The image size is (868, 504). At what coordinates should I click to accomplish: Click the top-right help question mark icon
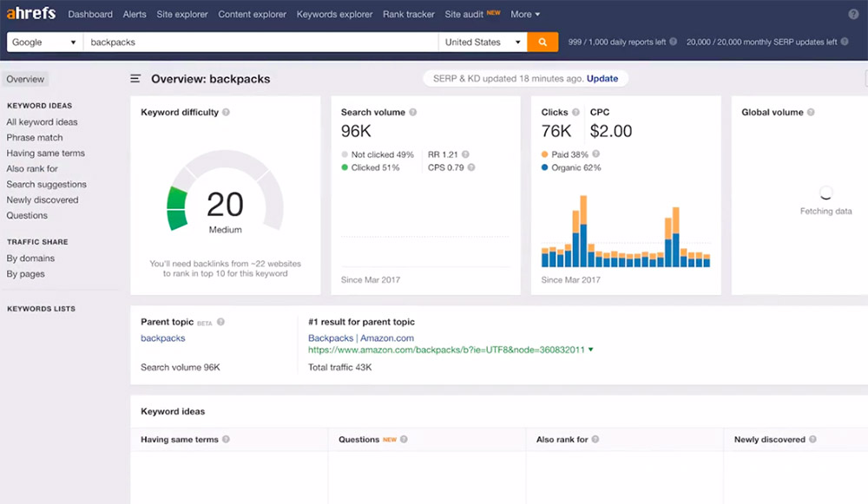pyautogui.click(x=852, y=15)
